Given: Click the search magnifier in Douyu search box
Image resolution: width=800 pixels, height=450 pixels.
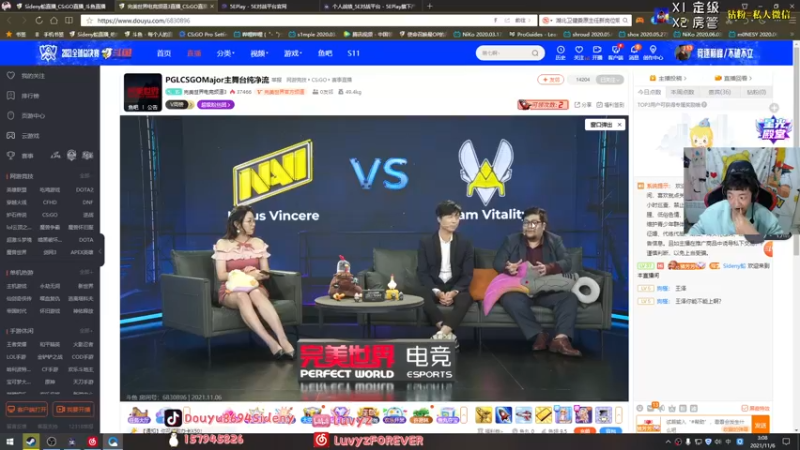Looking at the screenshot, I should coord(535,53).
